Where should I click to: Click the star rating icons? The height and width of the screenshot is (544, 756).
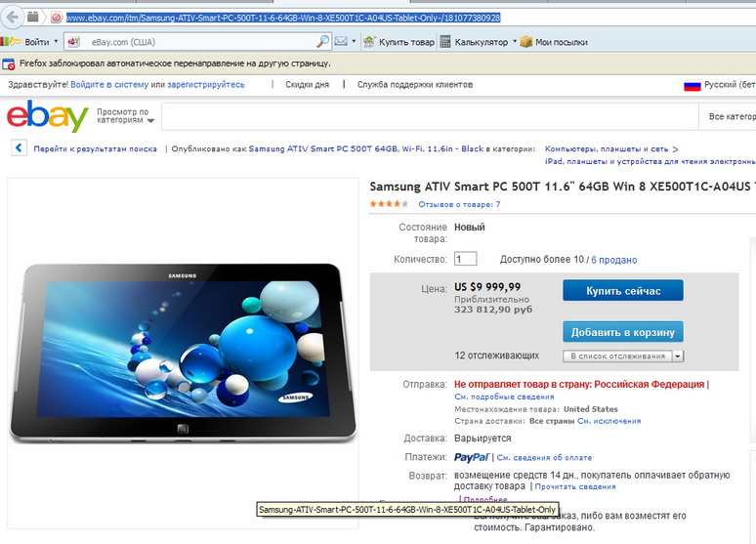pos(389,204)
